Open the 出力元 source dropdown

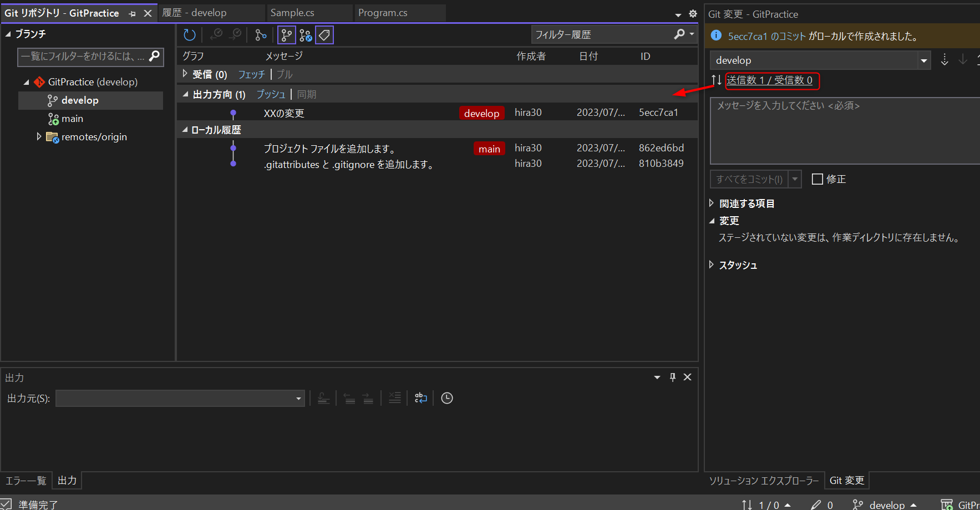[x=298, y=398]
